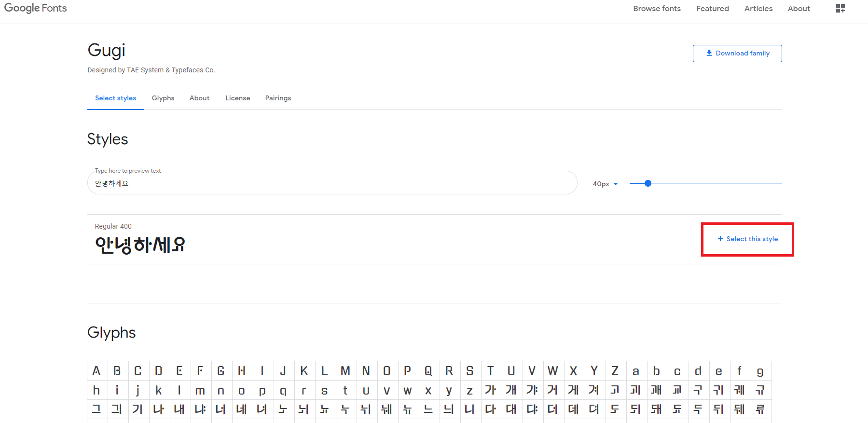This screenshot has height=423, width=868.
Task: Click uppercase glyph Z in the table
Action: tap(615, 370)
